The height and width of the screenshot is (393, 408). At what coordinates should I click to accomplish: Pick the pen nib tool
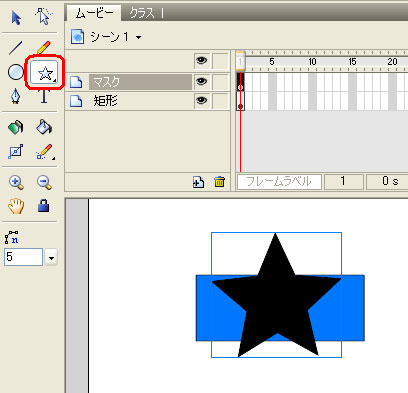click(15, 97)
